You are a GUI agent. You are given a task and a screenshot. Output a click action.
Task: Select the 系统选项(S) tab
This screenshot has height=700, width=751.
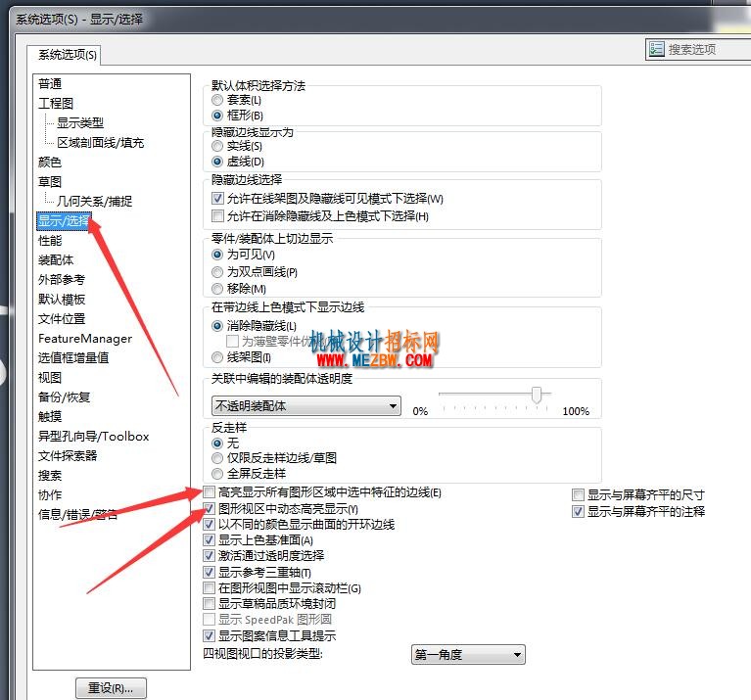point(67,55)
